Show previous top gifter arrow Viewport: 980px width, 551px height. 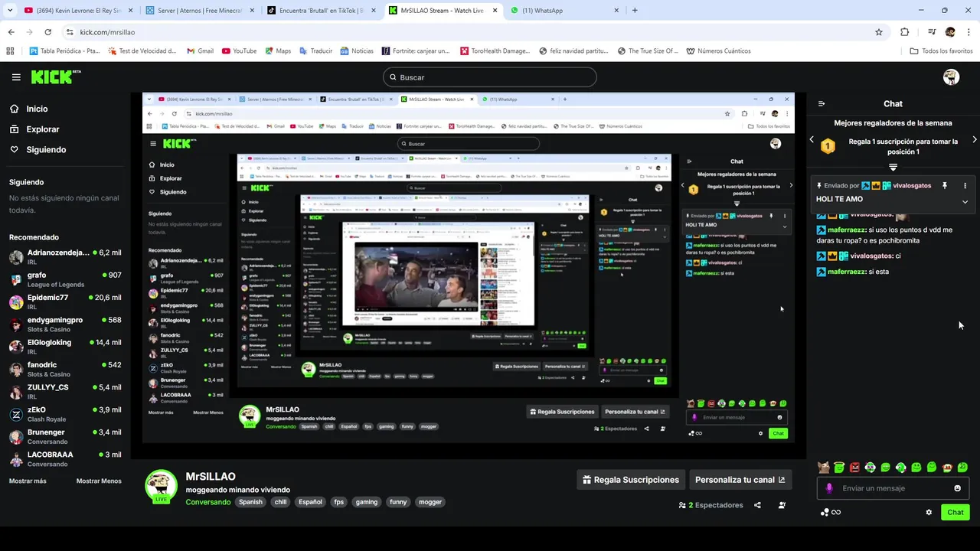812,139
